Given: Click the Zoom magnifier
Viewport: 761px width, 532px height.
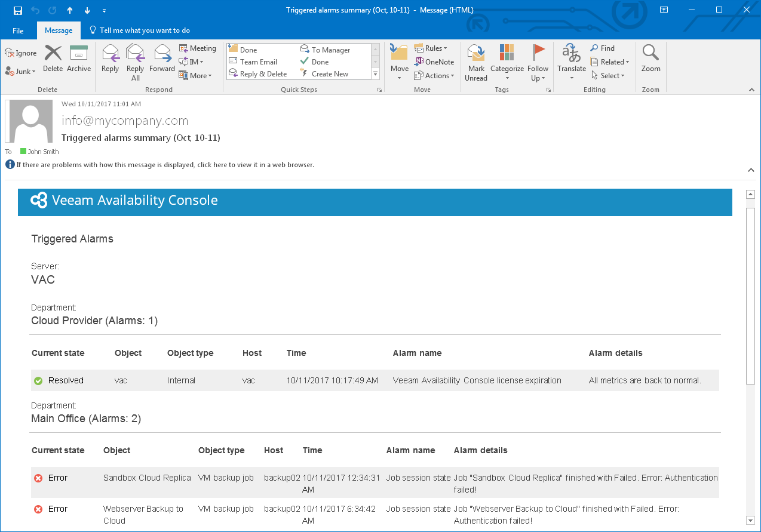Looking at the screenshot, I should pyautogui.click(x=650, y=59).
